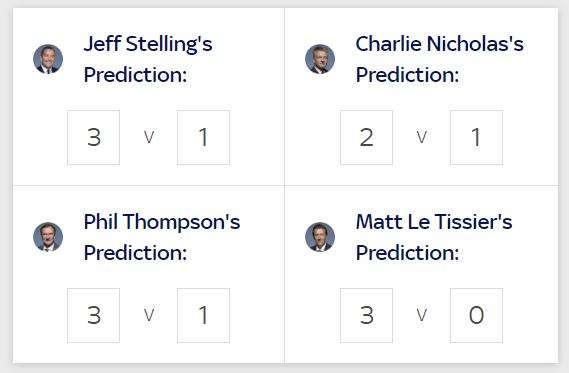569x373 pixels.
Task: Click the "Charlie Nicholas's Prediction:" heading
Action: pos(439,59)
